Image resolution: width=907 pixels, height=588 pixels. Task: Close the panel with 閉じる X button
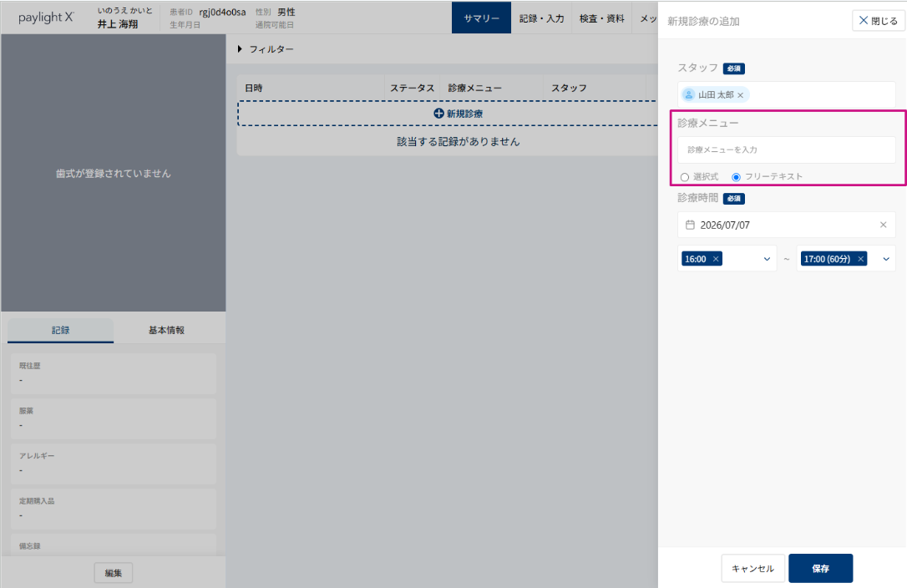pyautogui.click(x=878, y=21)
